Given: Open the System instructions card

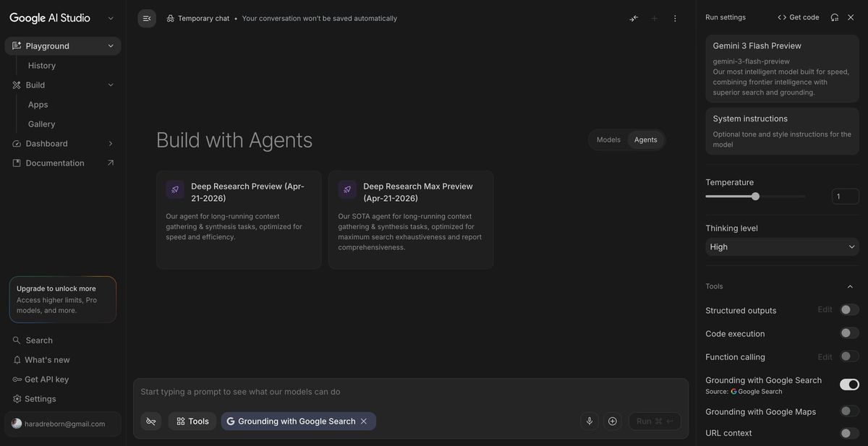Looking at the screenshot, I should tap(782, 131).
